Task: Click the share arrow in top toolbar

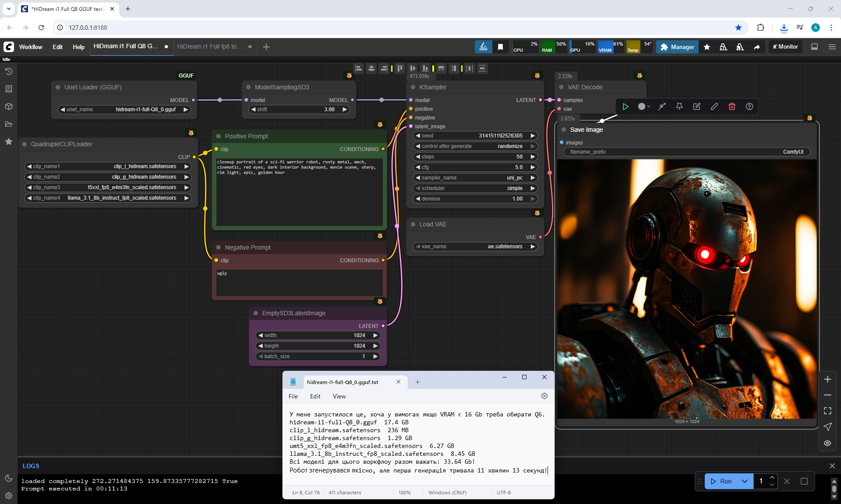Action: (757, 47)
